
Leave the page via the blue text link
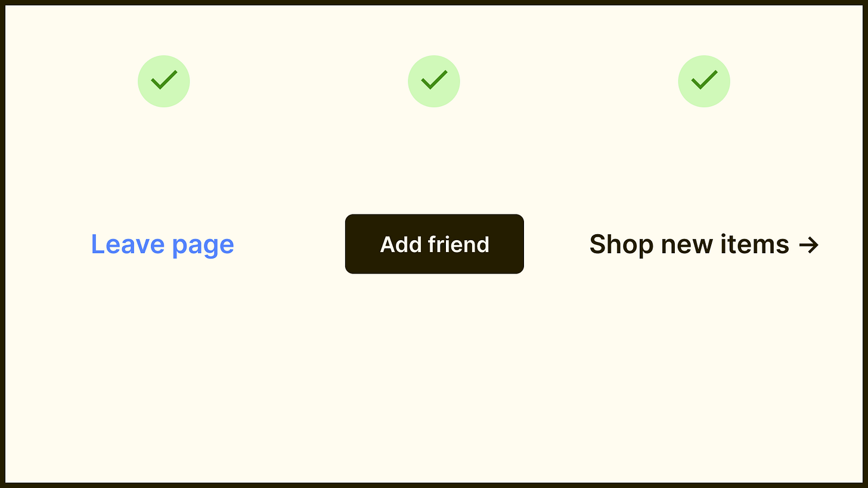coord(162,245)
